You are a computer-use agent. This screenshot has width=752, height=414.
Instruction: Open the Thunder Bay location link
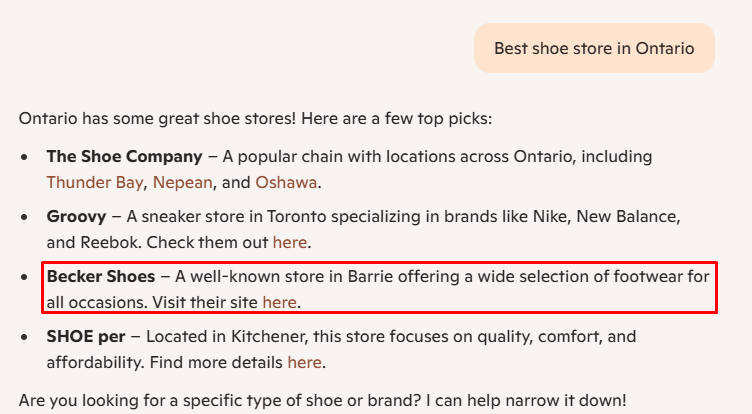(95, 183)
